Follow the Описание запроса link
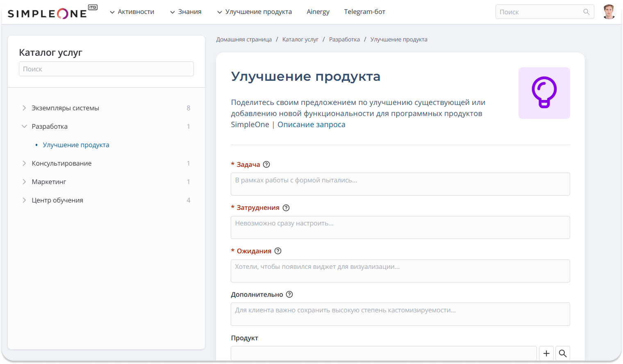Screen dimensions: 623x364 click(311, 124)
